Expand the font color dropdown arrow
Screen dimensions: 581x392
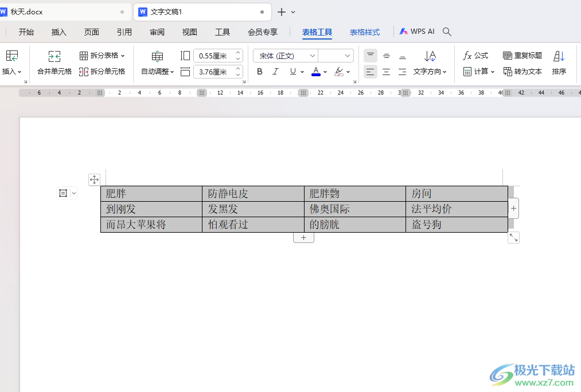coord(325,72)
